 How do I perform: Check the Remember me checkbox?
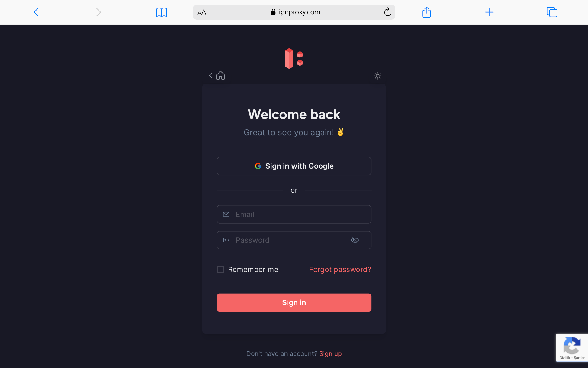[x=221, y=269]
